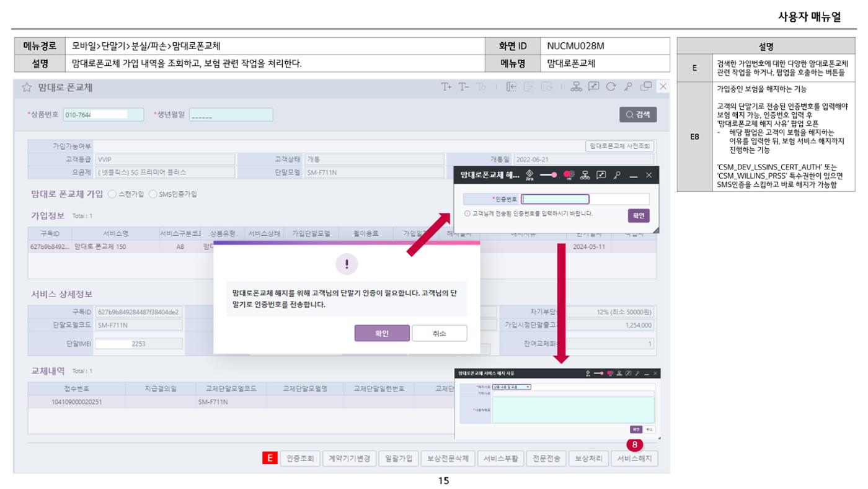Image resolution: width=868 pixels, height=489 pixels.
Task: Select 2024-05-11 date cell in 가입정보
Action: (588, 246)
